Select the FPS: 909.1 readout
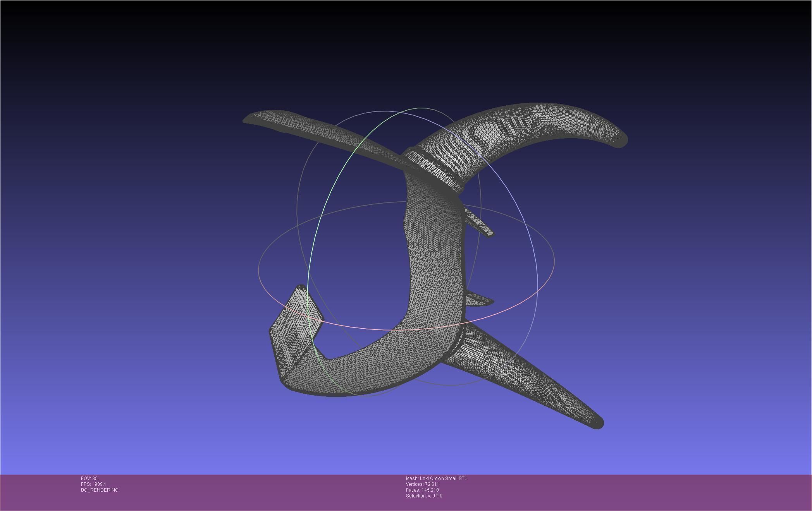The height and width of the screenshot is (511, 812). pos(93,484)
